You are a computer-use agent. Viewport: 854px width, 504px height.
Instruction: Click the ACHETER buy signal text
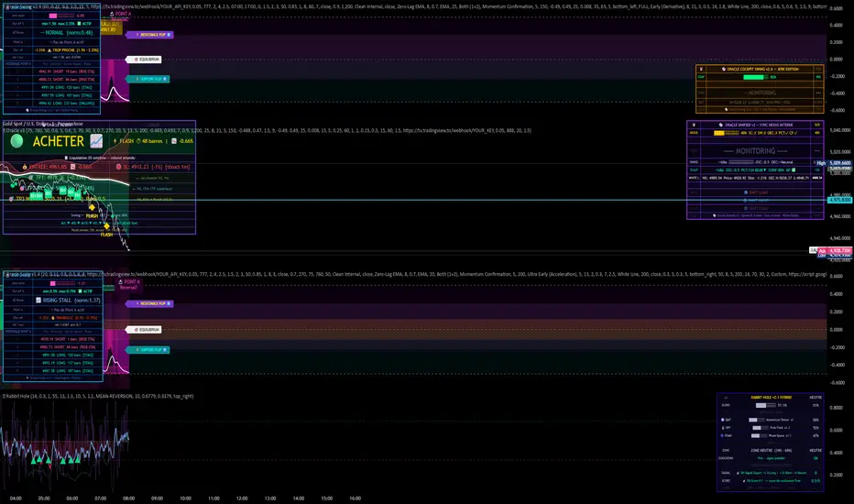[x=59, y=141]
